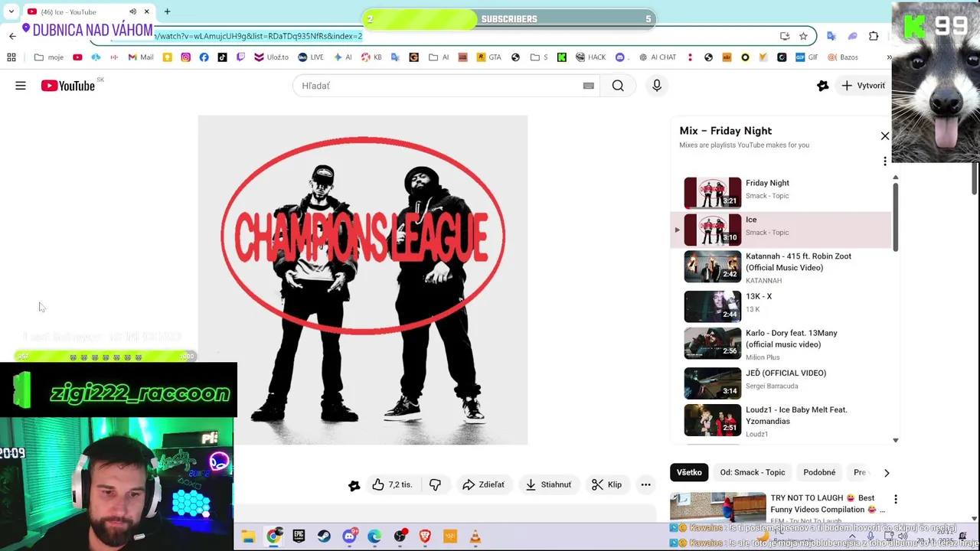
Task: Open the playlist options three-dot menu
Action: coord(885,161)
